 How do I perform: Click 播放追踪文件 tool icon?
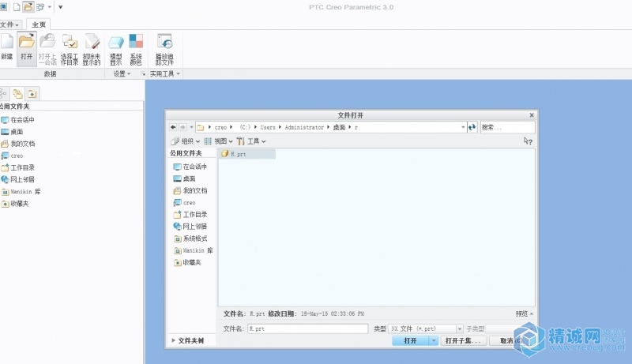click(164, 49)
